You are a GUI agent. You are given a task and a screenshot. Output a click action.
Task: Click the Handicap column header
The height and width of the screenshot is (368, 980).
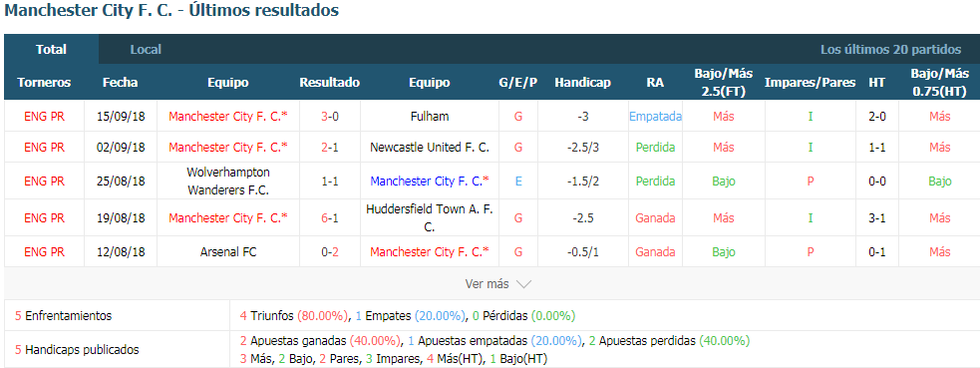[x=582, y=83]
